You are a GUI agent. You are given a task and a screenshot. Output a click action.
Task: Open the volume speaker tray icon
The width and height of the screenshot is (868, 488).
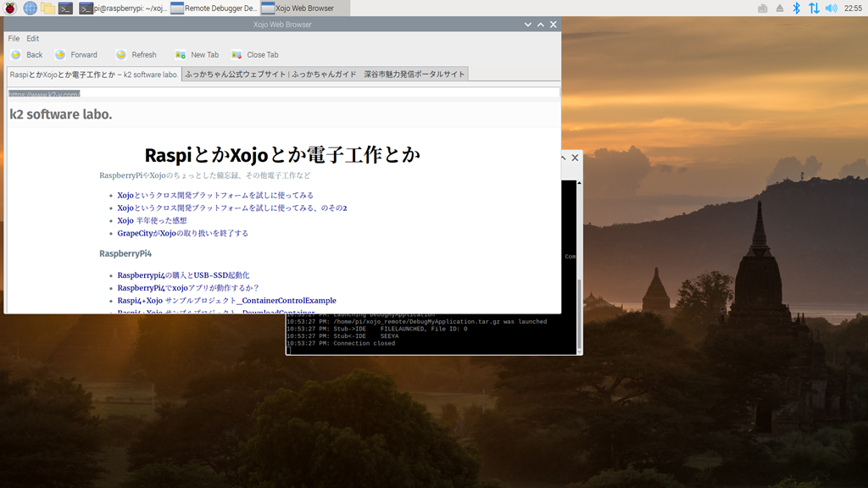[x=831, y=8]
